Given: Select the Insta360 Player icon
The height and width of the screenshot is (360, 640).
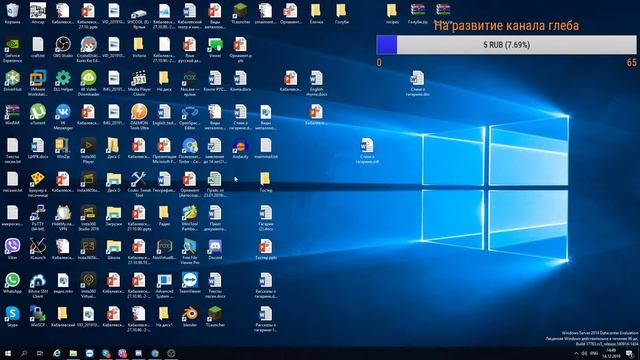Looking at the screenshot, I should point(88,150).
